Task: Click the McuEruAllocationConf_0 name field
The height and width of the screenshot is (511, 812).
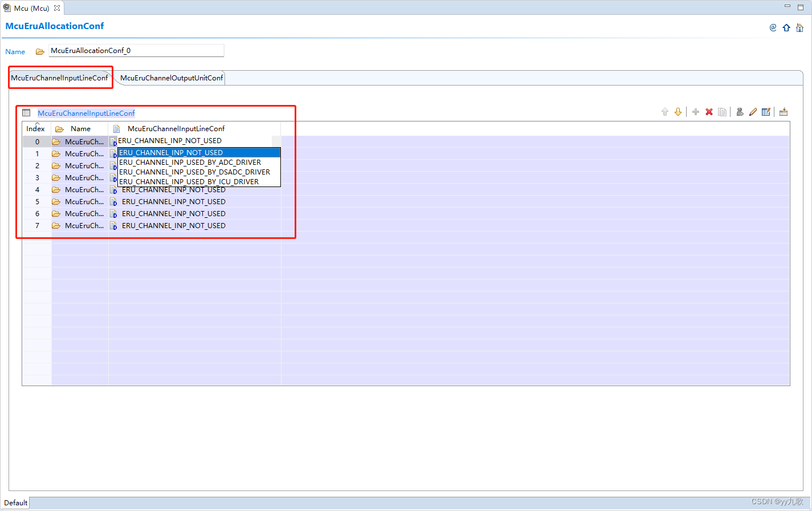Action: coord(136,51)
